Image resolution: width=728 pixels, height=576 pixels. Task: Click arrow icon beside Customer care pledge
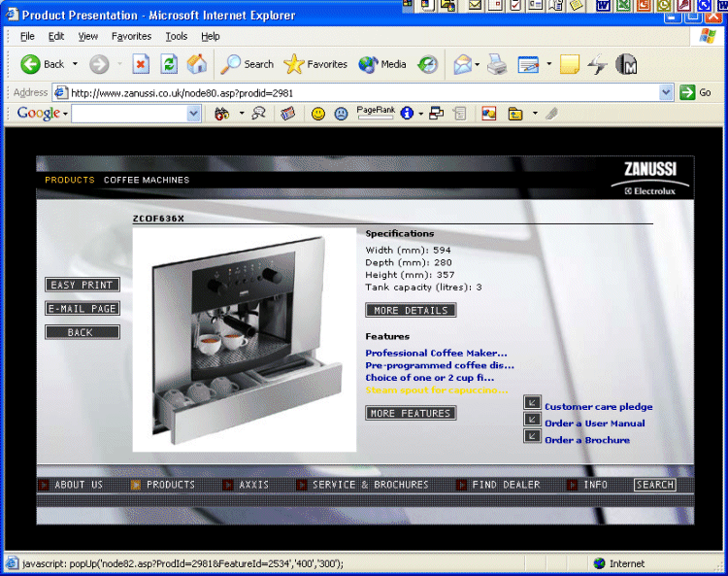[x=532, y=403]
